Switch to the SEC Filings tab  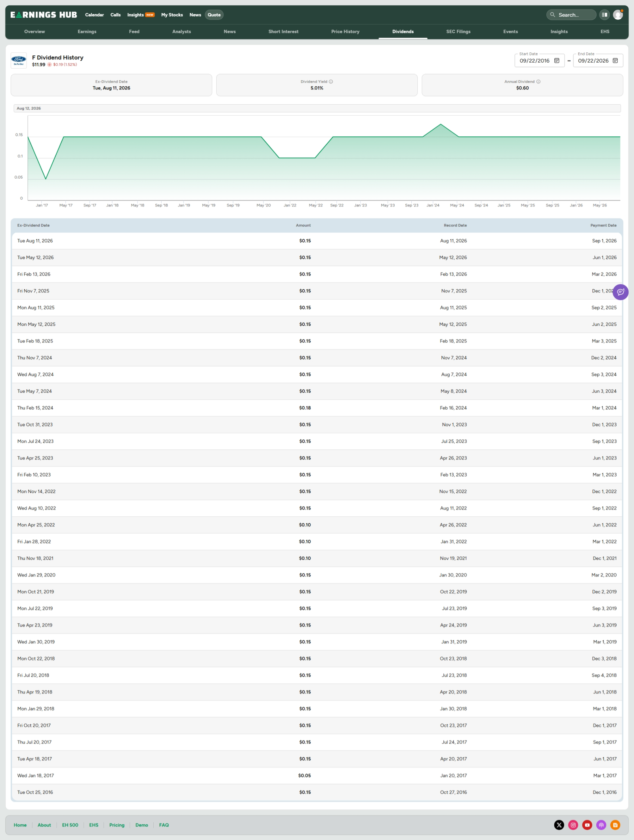pos(458,32)
